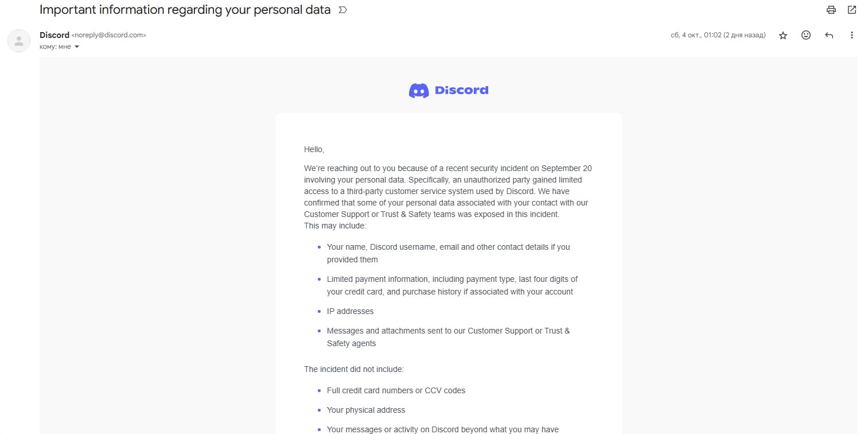Expand recipient details next to "кому: мне"
The height and width of the screenshot is (434, 868).
pos(77,47)
